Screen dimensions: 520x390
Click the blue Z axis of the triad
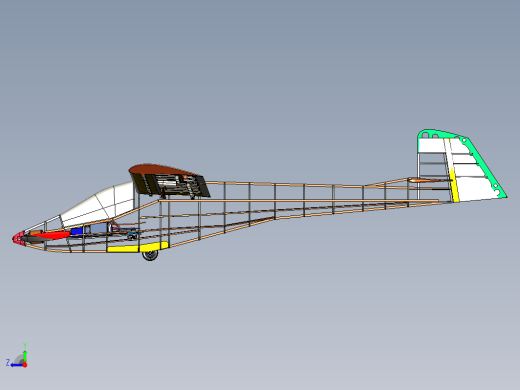pos(16,365)
